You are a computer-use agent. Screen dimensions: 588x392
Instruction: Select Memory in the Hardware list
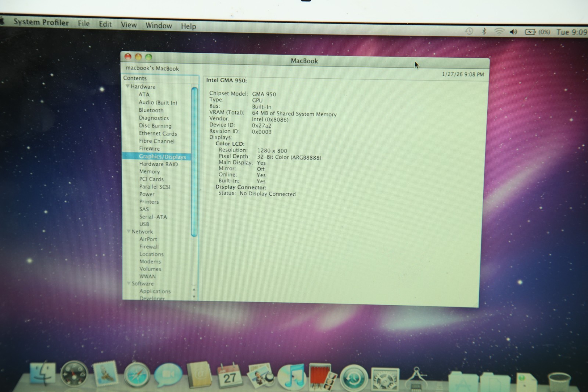(149, 171)
